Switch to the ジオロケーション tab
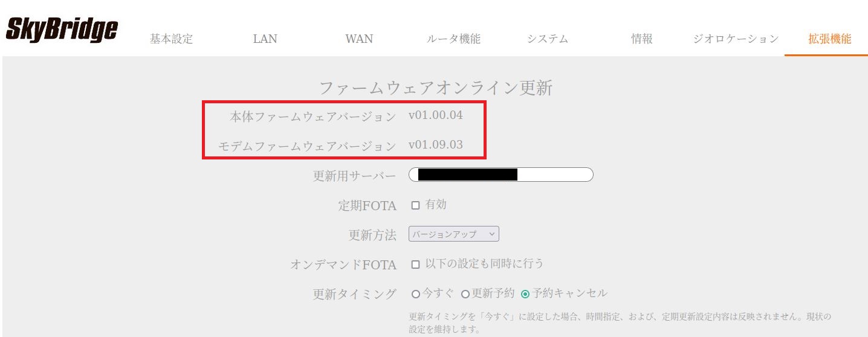This screenshot has height=337, width=868. pos(736,39)
